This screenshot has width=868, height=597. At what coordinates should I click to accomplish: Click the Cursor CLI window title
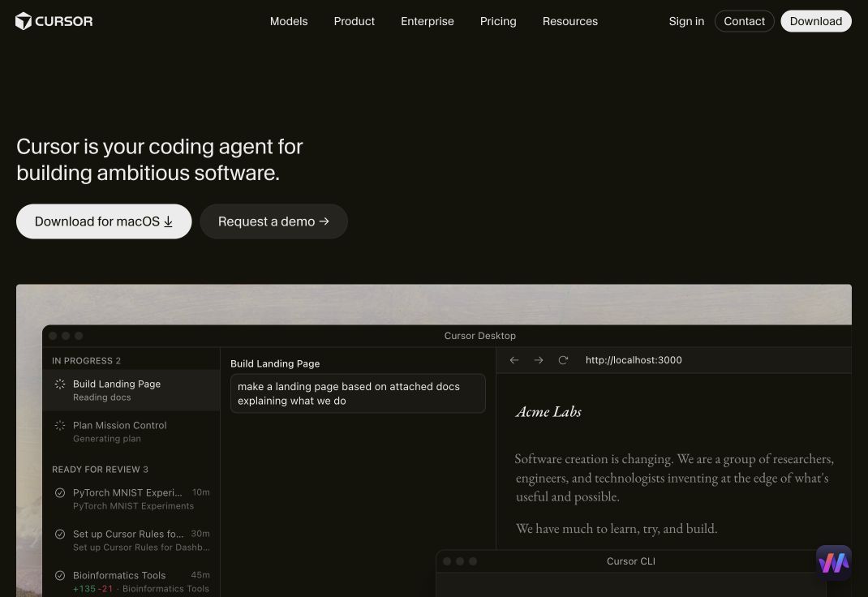pyautogui.click(x=631, y=561)
